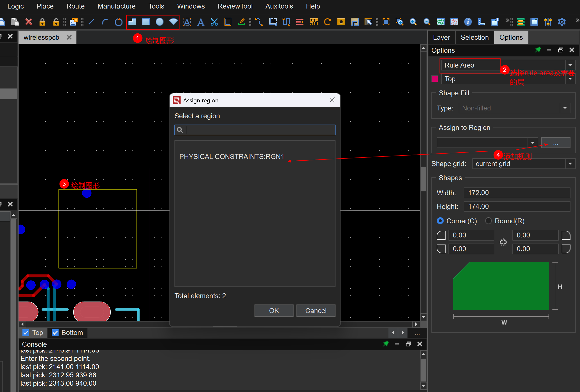The height and width of the screenshot is (392, 580).
Task: Select the Round(R) radio button
Action: (488, 221)
